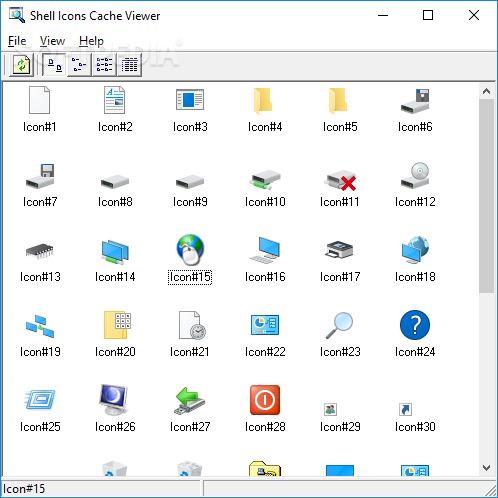The height and width of the screenshot is (498, 498).
Task: Select the disconnected drive icon Icon#11
Action: pyautogui.click(x=340, y=180)
